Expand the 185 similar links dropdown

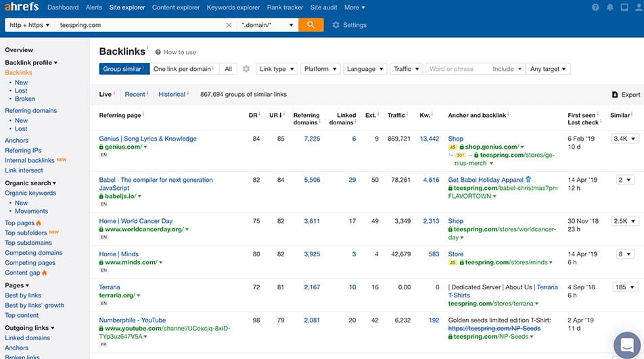pos(625,287)
